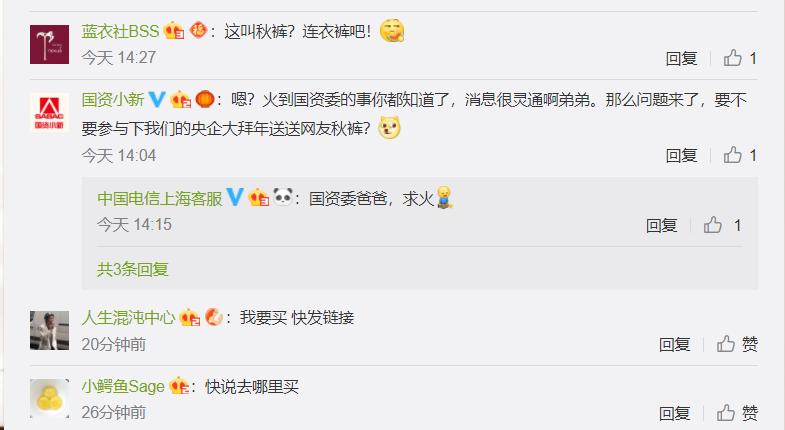Click panda badge beside 中国电信上海客服
The height and width of the screenshot is (430, 785).
tap(283, 197)
